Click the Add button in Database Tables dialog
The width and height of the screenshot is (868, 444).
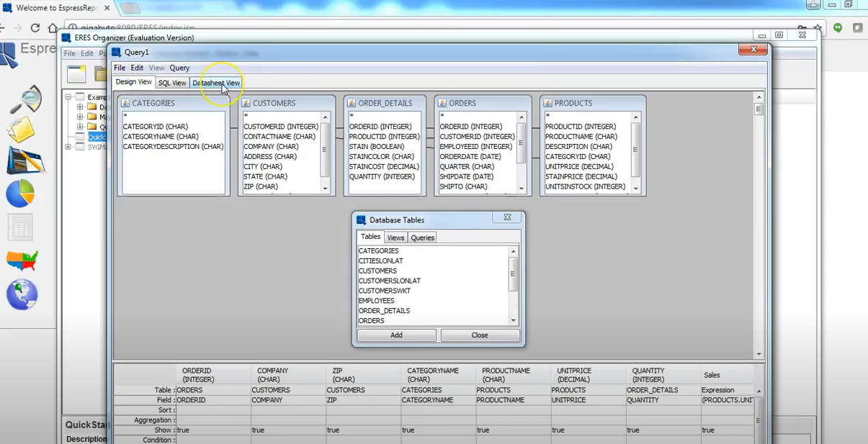[x=395, y=335]
